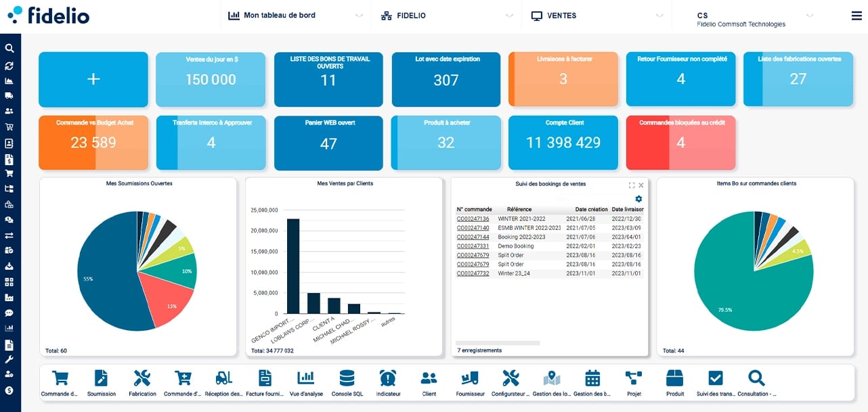Click the add tile plus button
Image resolution: width=868 pixels, height=412 pixels.
pos(93,79)
